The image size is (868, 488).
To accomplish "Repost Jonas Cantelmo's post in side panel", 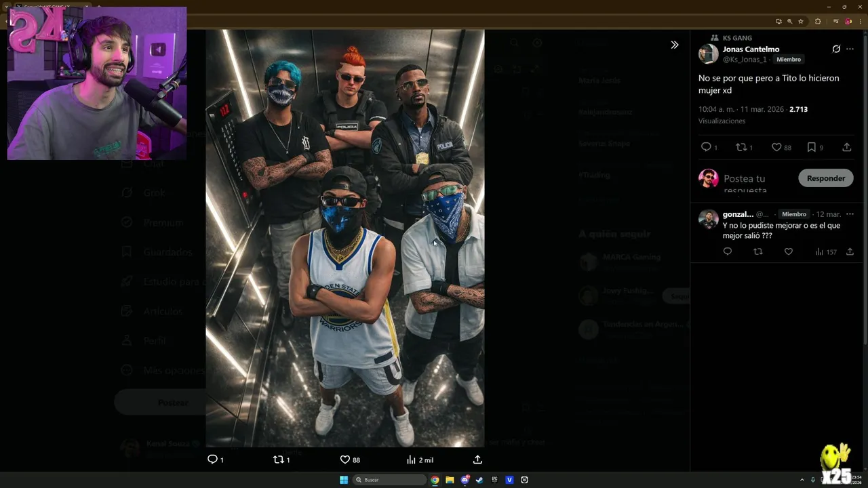I will [x=741, y=147].
